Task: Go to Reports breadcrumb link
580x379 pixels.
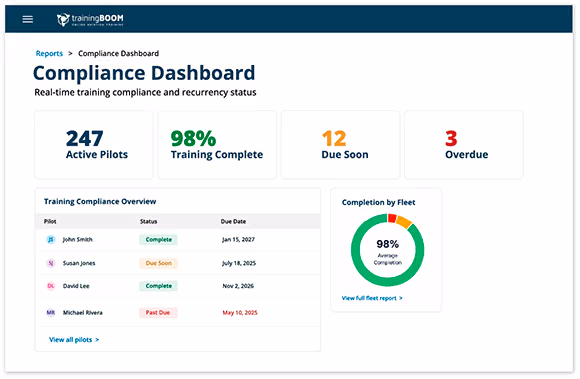Action: coord(49,54)
